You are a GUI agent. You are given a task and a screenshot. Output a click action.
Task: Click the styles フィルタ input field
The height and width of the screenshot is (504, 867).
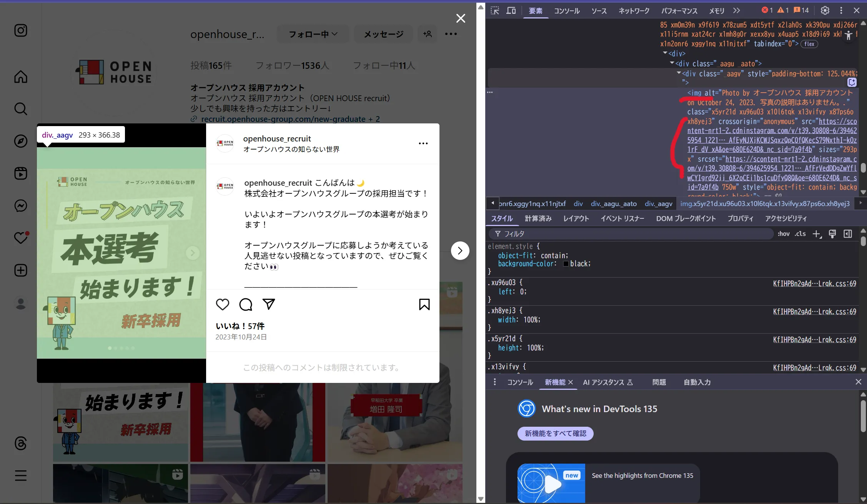click(x=631, y=234)
